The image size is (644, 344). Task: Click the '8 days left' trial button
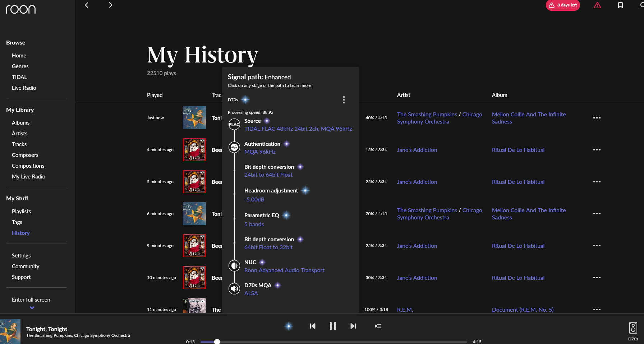(563, 5)
